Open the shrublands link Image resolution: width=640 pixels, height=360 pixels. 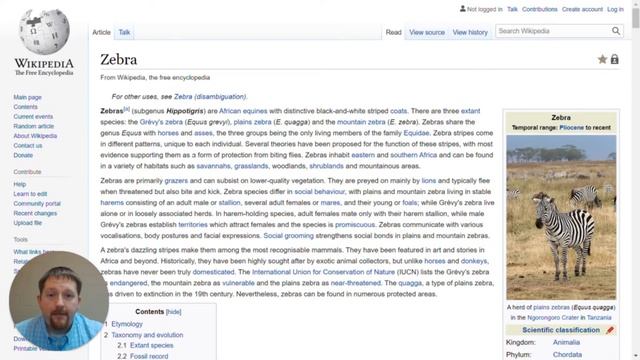point(326,166)
